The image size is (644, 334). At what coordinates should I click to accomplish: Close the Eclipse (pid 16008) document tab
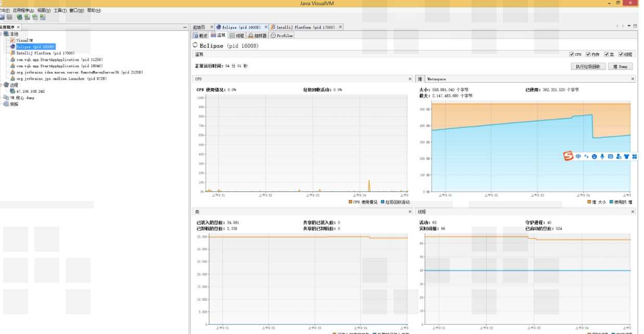[266, 27]
